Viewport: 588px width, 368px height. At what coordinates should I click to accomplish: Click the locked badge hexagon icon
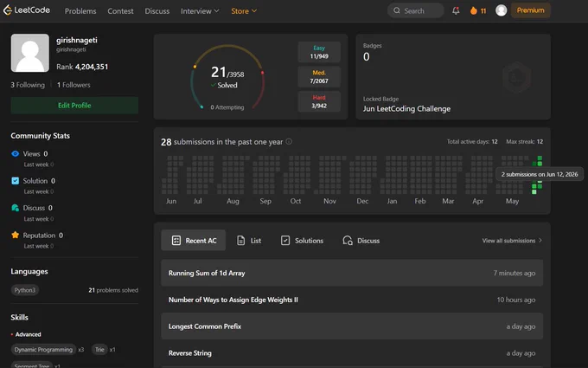516,78
